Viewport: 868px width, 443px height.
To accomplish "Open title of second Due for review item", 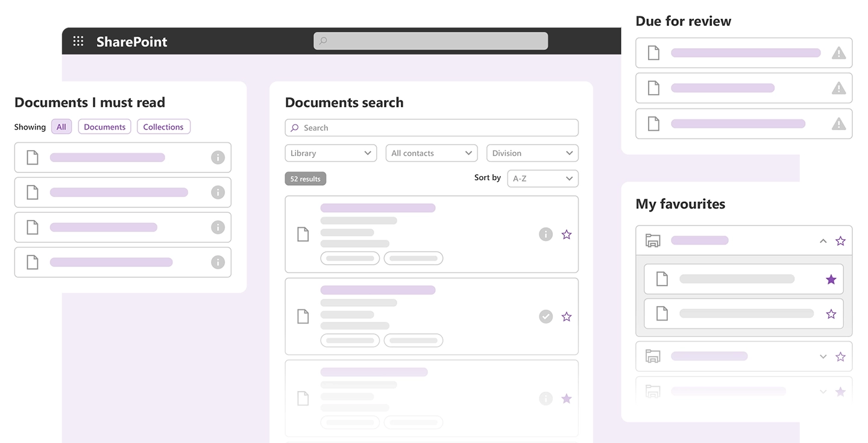I will pos(723,88).
